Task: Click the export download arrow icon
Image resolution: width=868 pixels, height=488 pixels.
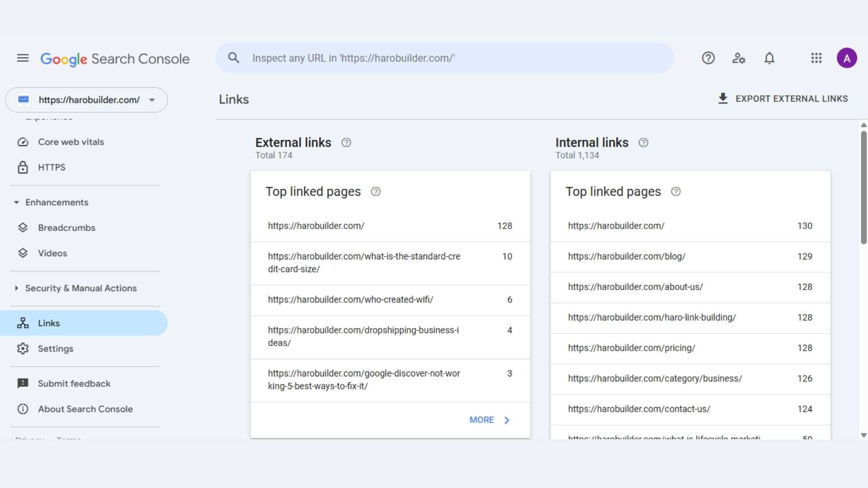Action: [723, 99]
